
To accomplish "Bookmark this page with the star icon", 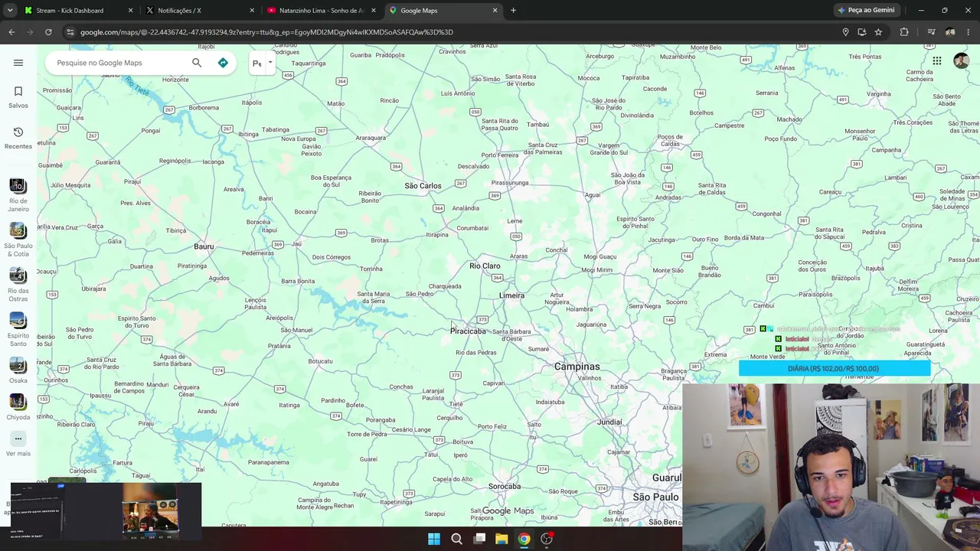I will pos(878,32).
